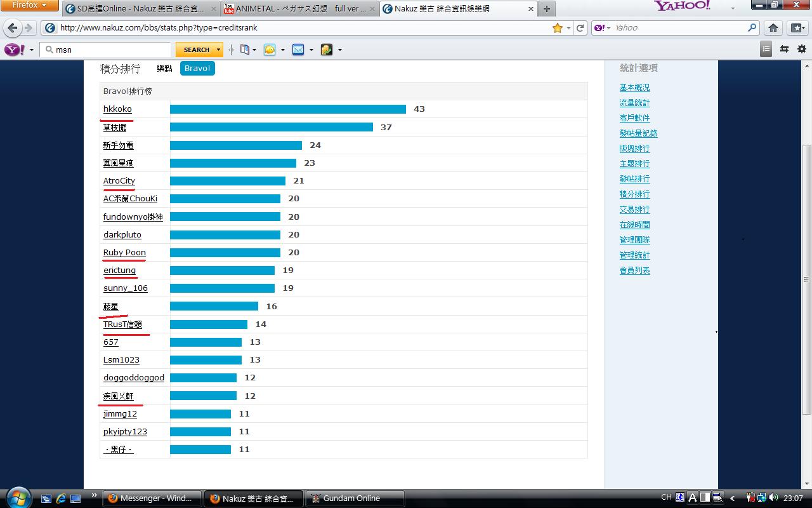Open the Yahoo toolbar settings gear
This screenshot has height=508, width=812.
[x=802, y=49]
